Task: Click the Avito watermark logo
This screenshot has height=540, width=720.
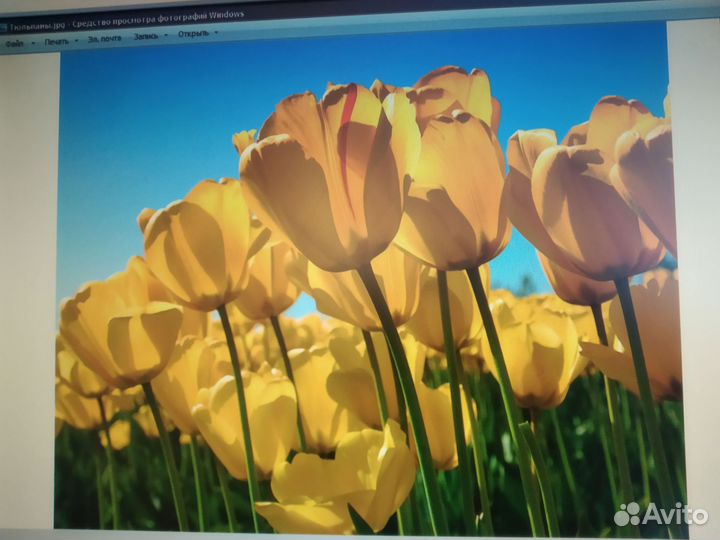Action: point(626,514)
